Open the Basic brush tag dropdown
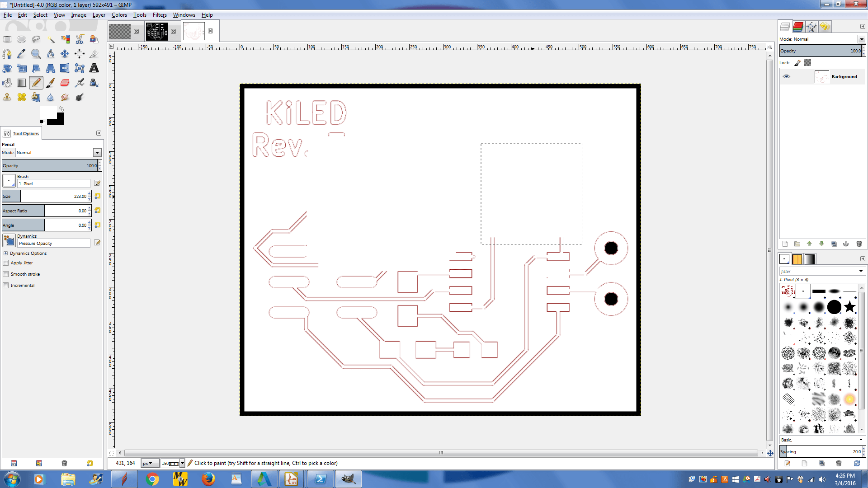868x488 pixels. 861,440
